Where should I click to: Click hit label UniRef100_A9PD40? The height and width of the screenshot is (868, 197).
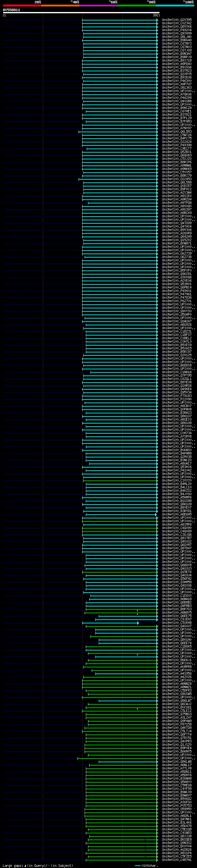point(176,64)
